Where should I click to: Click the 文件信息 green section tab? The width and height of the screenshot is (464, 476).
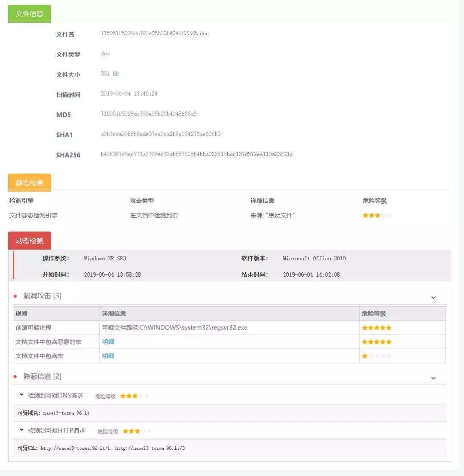tap(29, 13)
